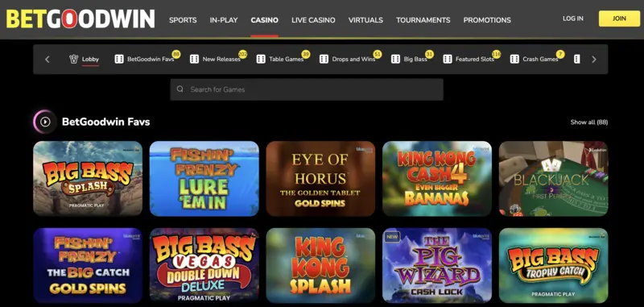This screenshot has width=644, height=307.
Task: Play King Kong Cash 4 Even Bigger Bananas
Action: [437, 178]
